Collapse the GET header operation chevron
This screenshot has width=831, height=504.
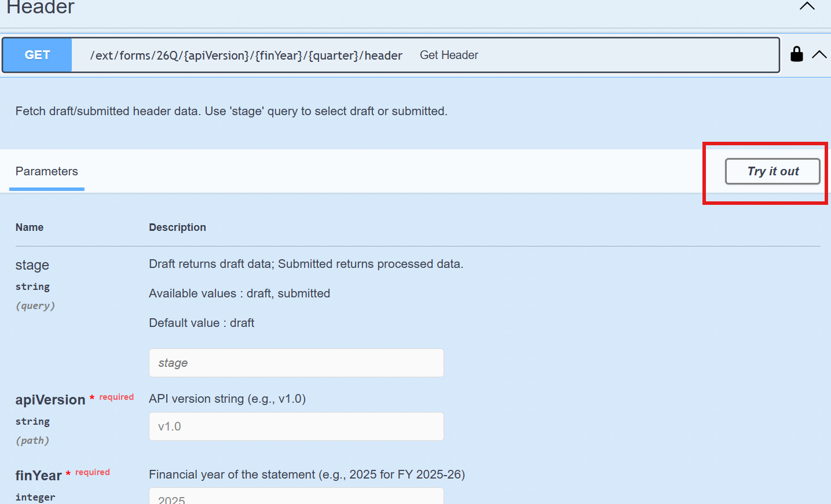tap(819, 54)
